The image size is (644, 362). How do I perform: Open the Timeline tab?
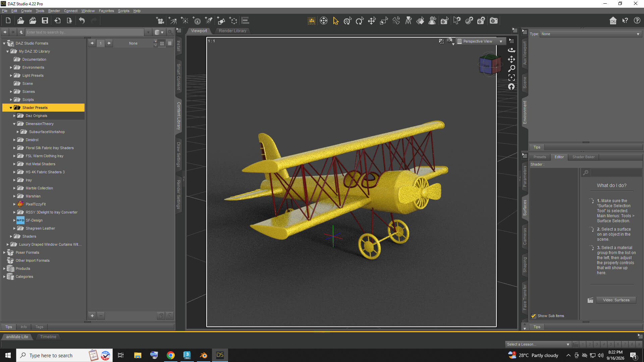[48, 337]
